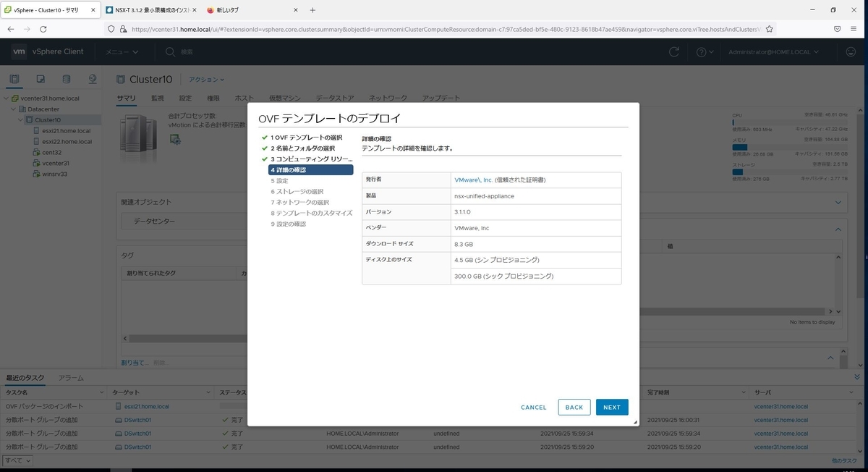
Task: Click the winsrv33 VM icon in tree
Action: point(36,174)
